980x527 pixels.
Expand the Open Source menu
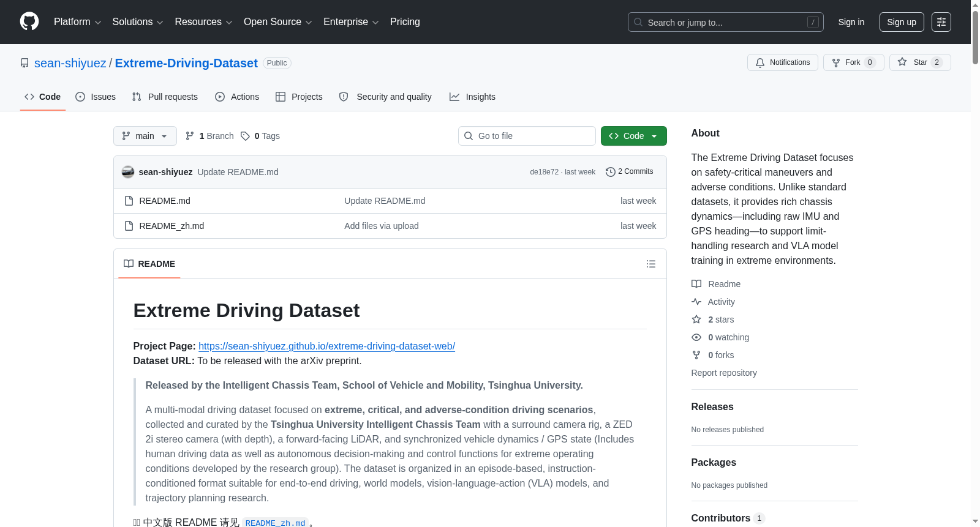278,22
